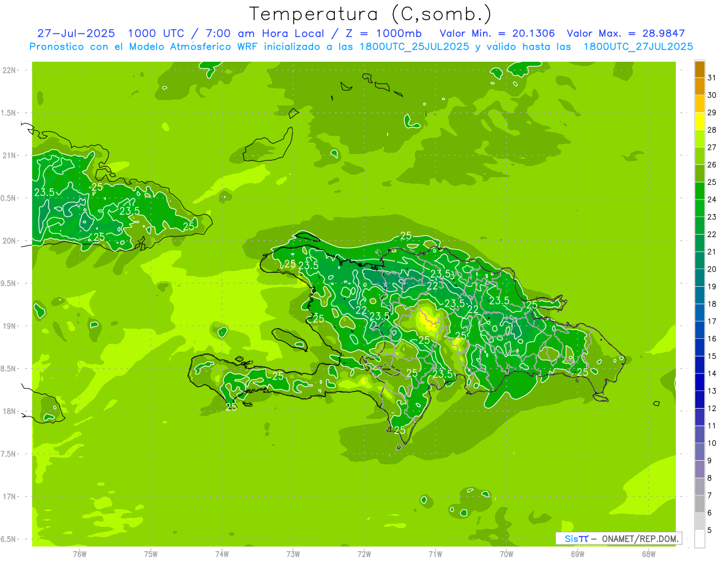Screen dimensions: 728x562
Task: Click the legend value "30"
Action: pyautogui.click(x=712, y=95)
